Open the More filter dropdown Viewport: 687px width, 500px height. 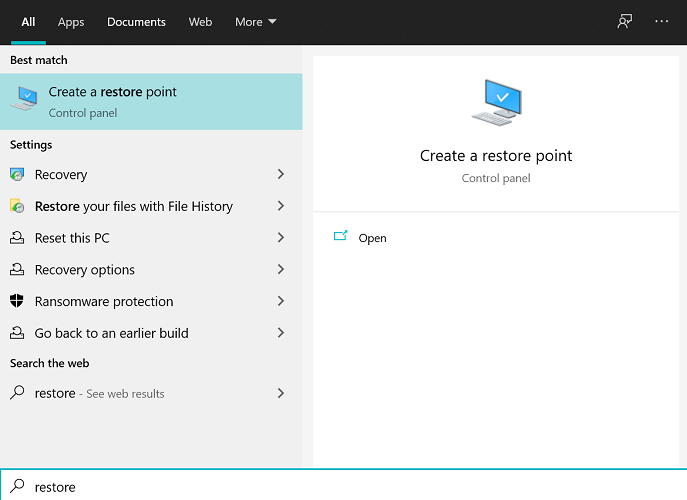coord(256,21)
